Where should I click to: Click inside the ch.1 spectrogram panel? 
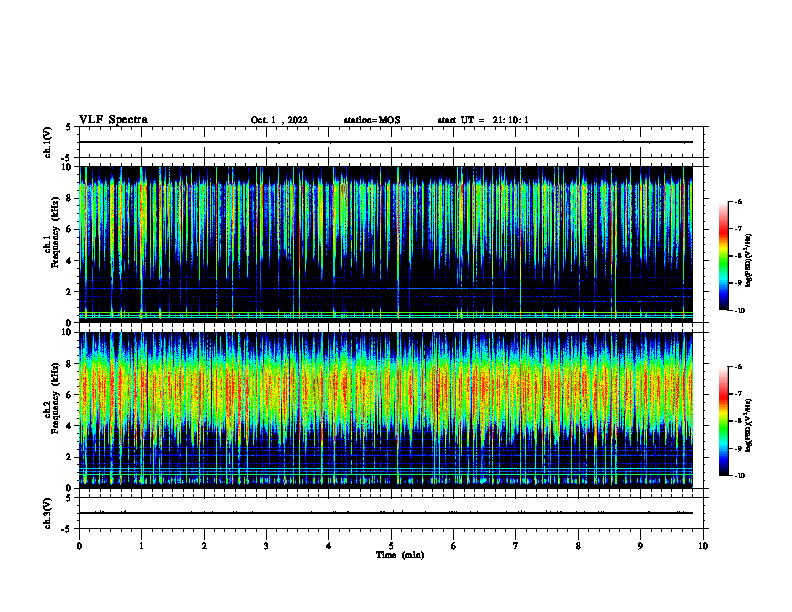click(385, 244)
